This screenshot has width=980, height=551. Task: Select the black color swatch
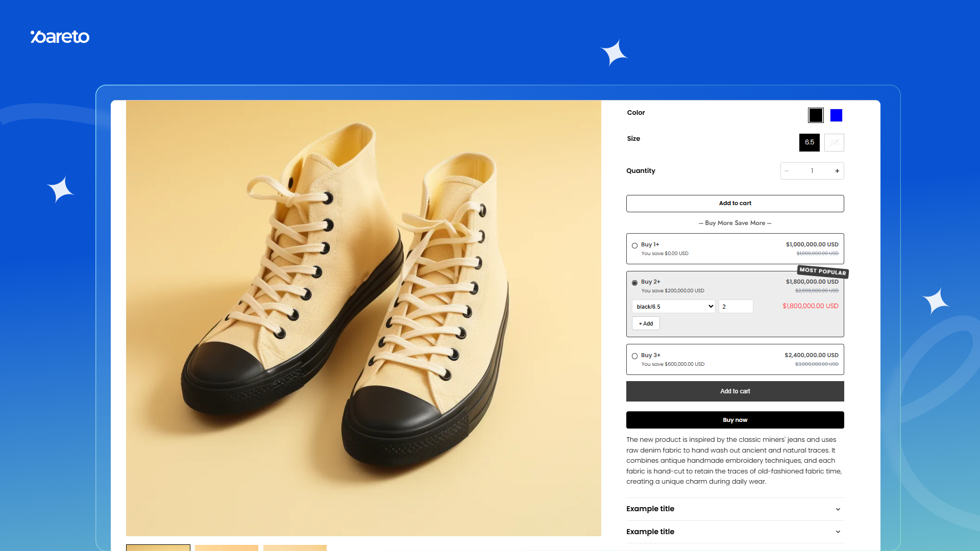(816, 115)
